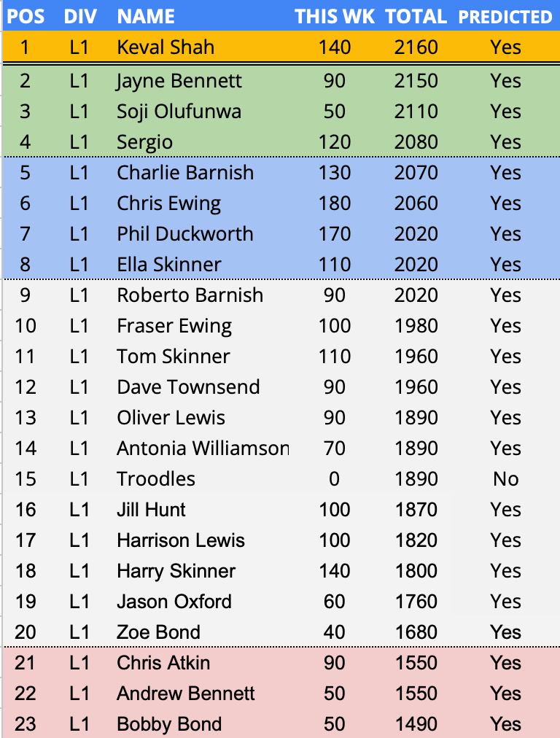Select Harry Skinner's total of 1800

[416, 571]
